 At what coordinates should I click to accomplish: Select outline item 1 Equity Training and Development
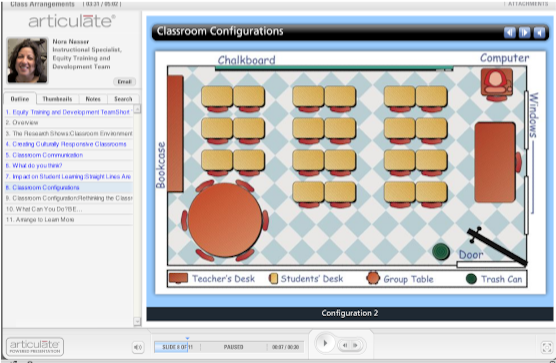click(x=68, y=112)
